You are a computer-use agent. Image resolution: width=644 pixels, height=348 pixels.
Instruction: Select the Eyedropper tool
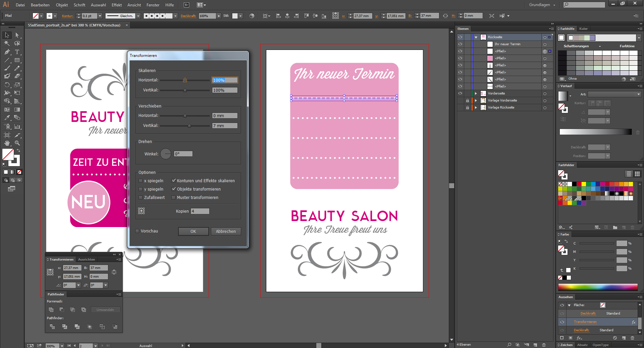click(x=7, y=118)
